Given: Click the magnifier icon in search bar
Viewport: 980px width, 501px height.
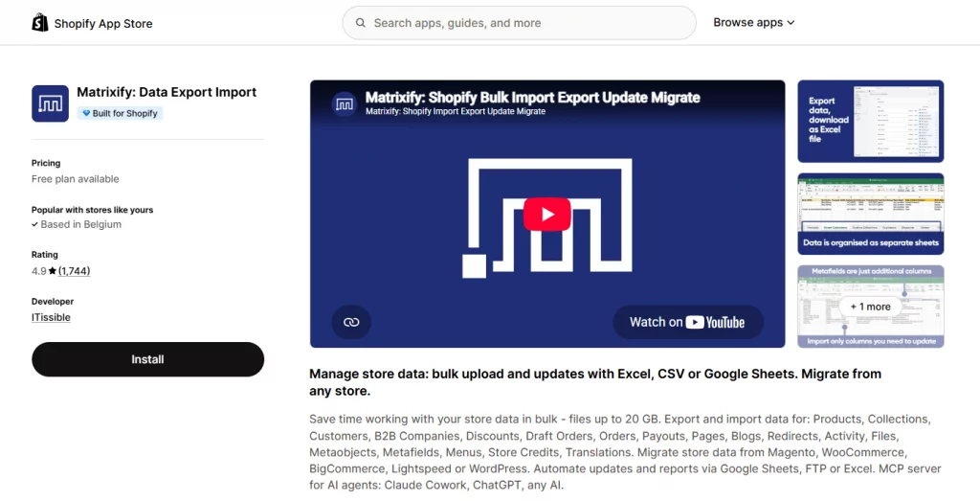Looking at the screenshot, I should 361,23.
